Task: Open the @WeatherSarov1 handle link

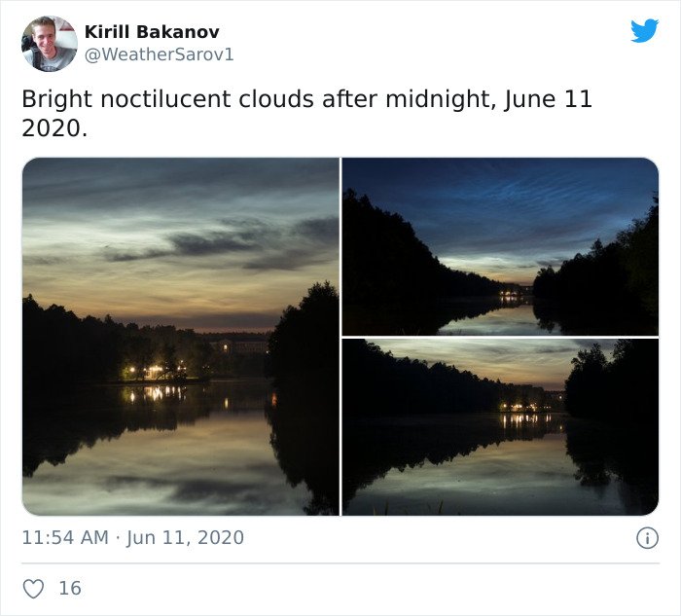Action: tap(159, 54)
